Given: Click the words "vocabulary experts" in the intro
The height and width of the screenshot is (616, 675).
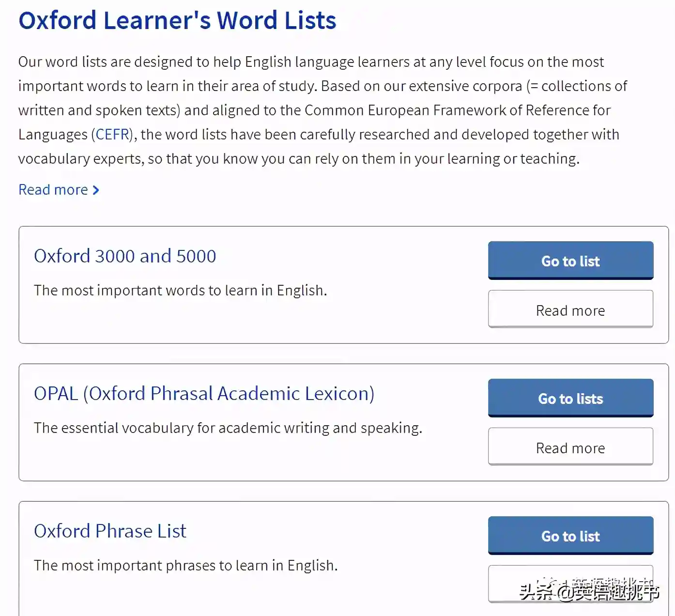Looking at the screenshot, I should 80,159.
